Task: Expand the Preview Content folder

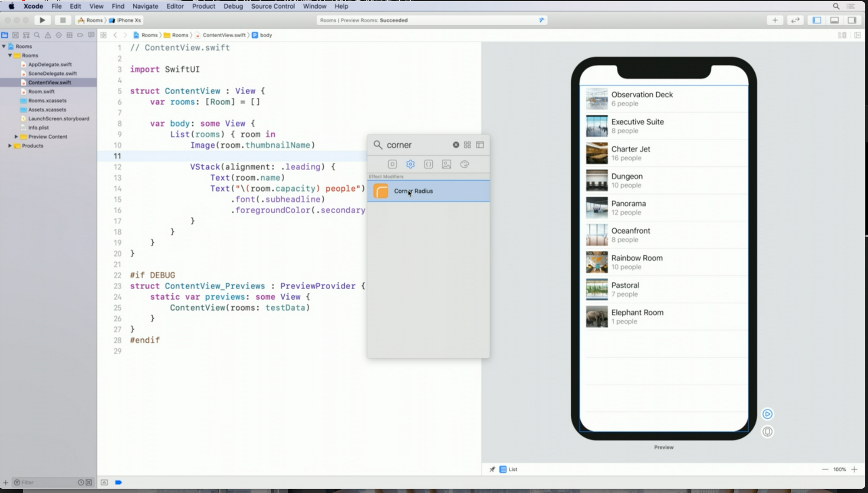Action: click(16, 136)
